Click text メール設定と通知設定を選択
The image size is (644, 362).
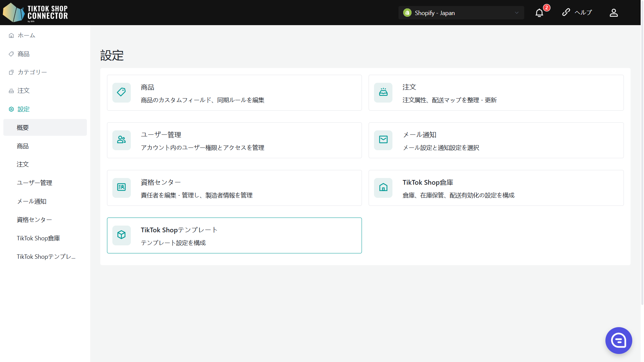coord(441,148)
